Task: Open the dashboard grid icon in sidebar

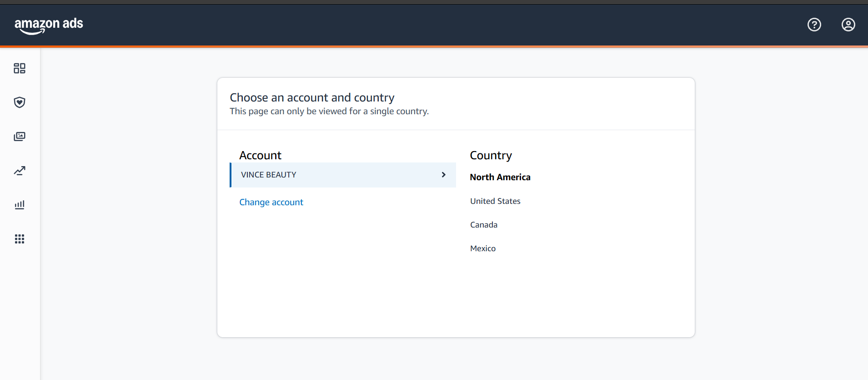Action: pos(20,68)
